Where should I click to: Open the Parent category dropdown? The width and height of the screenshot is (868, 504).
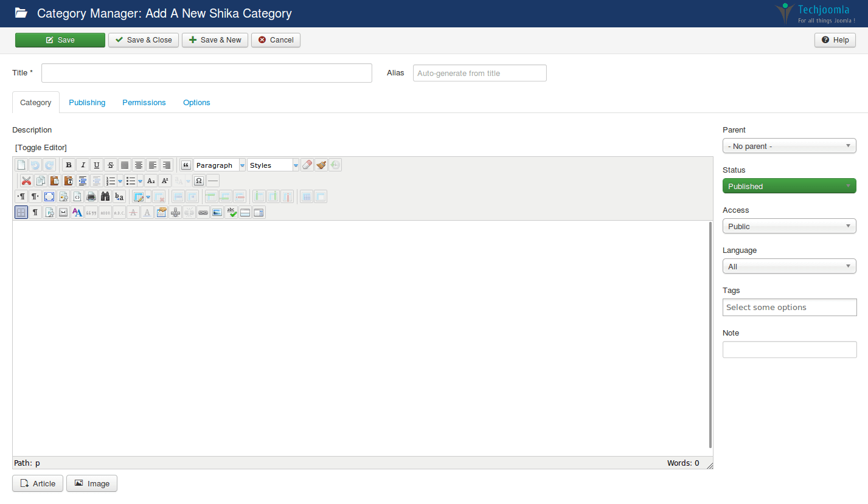(789, 146)
